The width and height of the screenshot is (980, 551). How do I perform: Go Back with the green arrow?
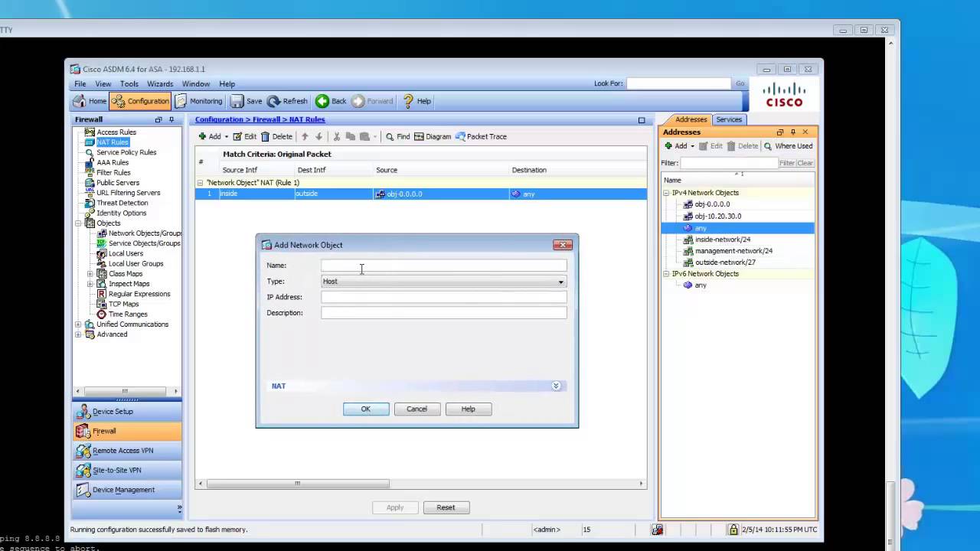tap(331, 101)
